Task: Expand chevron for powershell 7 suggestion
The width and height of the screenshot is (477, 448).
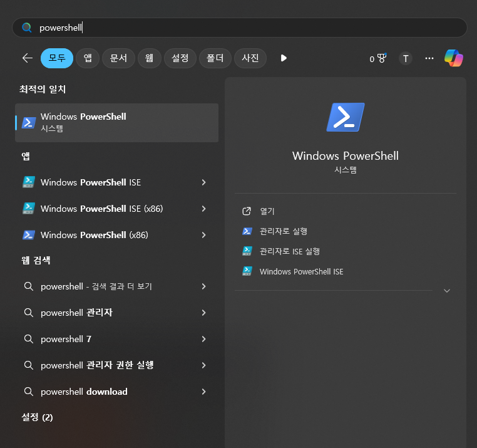Action: point(203,339)
